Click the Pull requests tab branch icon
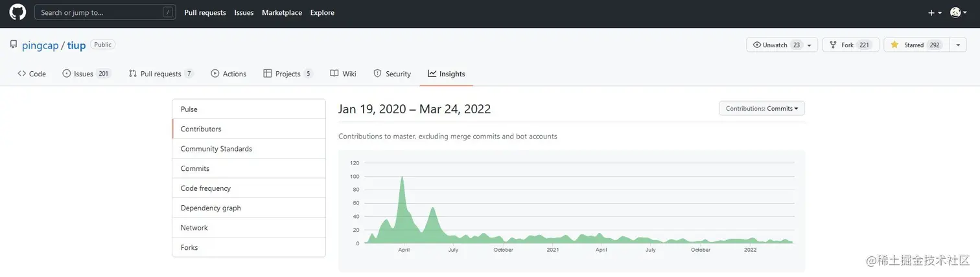 133,74
